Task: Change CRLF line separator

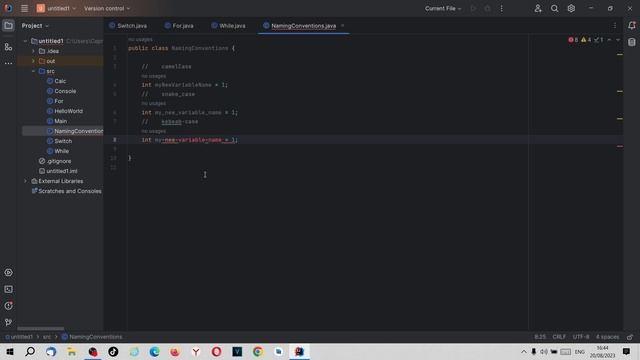Action: coord(559,337)
